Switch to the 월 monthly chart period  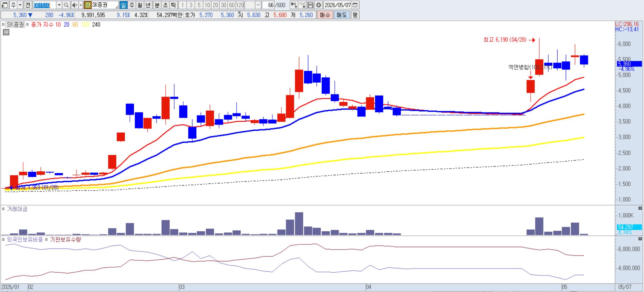[140, 5]
